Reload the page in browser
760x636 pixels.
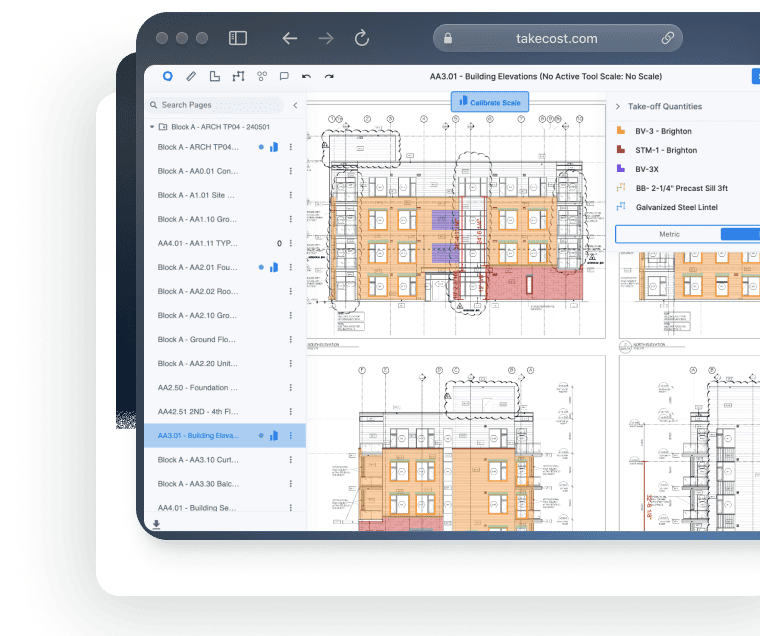pos(362,38)
